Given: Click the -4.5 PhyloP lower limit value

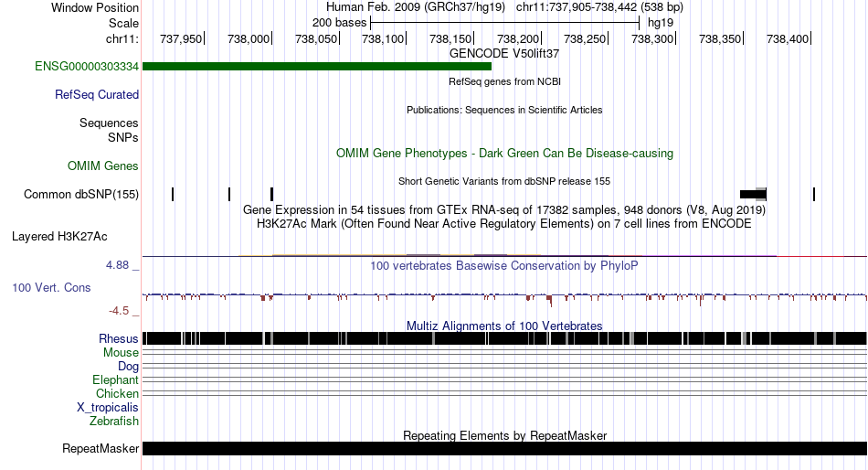Looking at the screenshot, I should [119, 311].
